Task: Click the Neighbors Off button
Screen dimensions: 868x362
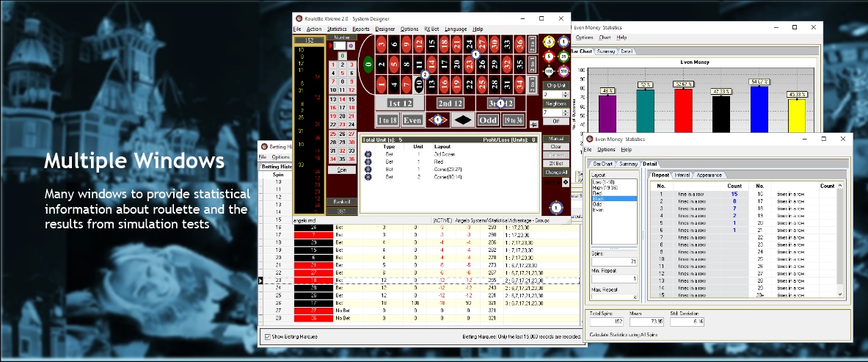Action: (x=555, y=121)
